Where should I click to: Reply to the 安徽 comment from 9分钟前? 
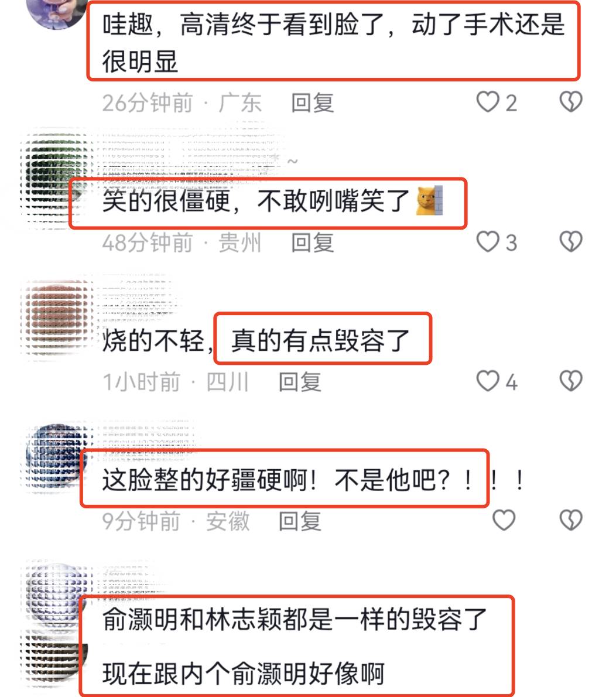300,521
